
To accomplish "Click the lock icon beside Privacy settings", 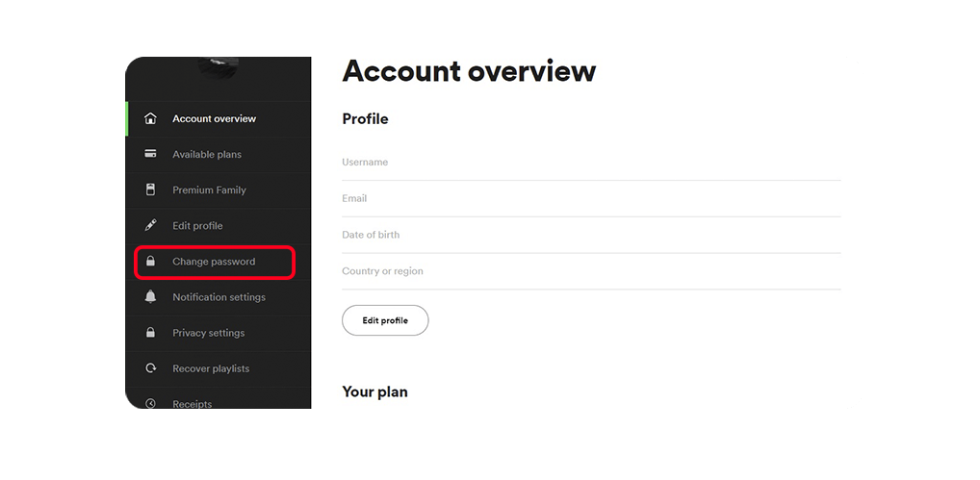I will tap(150, 333).
